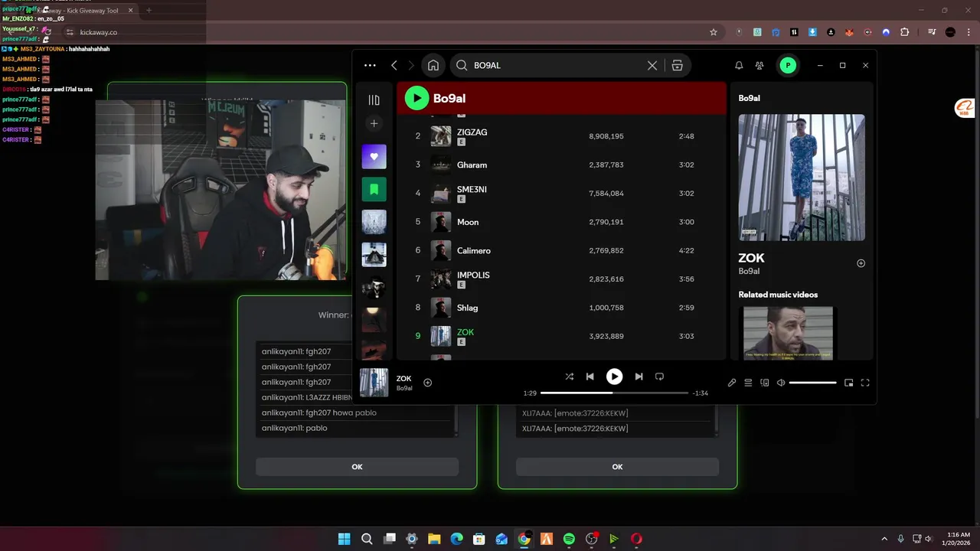Click OK in right winner dialog
Viewport: 980px width, 551px height.
617,467
